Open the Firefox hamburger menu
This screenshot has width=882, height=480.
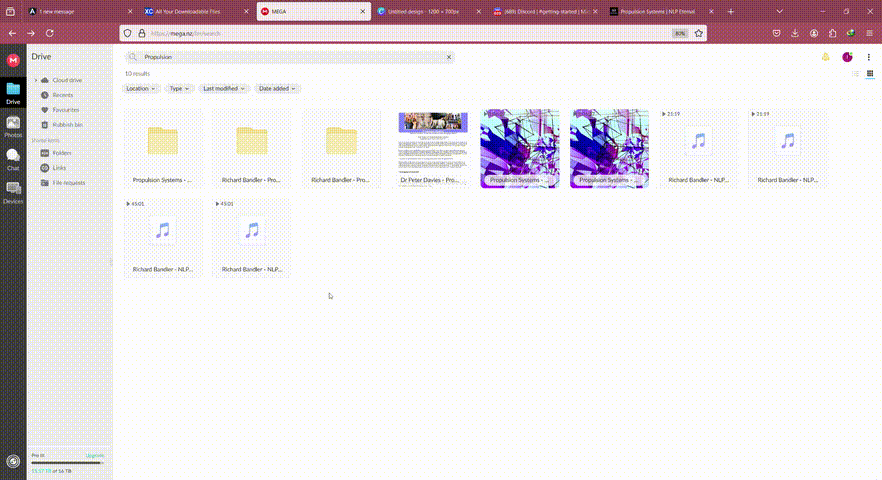pos(869,33)
